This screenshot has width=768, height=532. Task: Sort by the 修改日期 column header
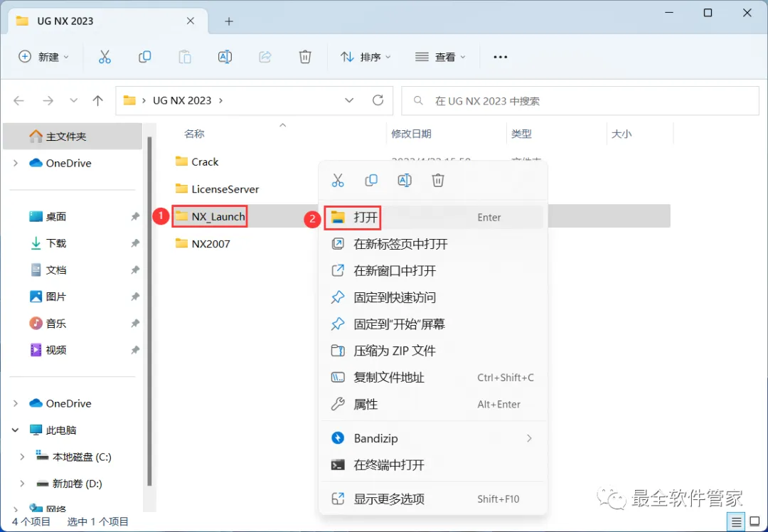[411, 134]
